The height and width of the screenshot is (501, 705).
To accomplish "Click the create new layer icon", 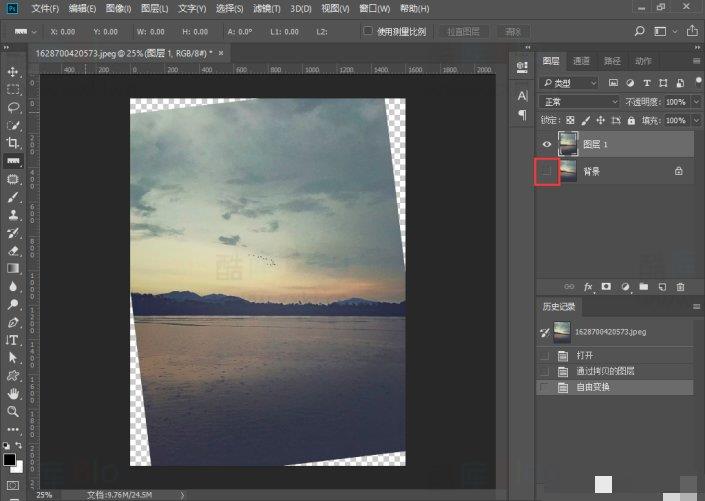I will point(662,287).
